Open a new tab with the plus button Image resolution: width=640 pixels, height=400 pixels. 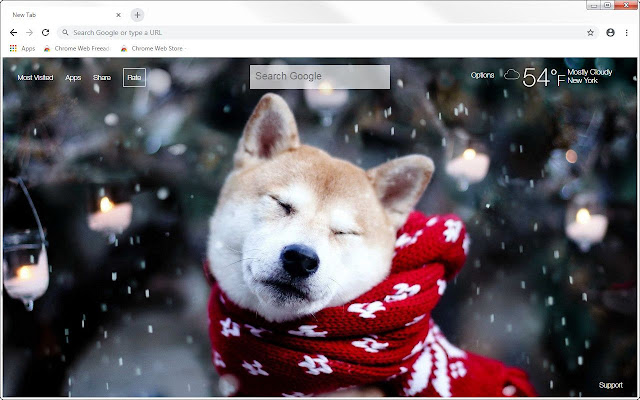tap(138, 15)
